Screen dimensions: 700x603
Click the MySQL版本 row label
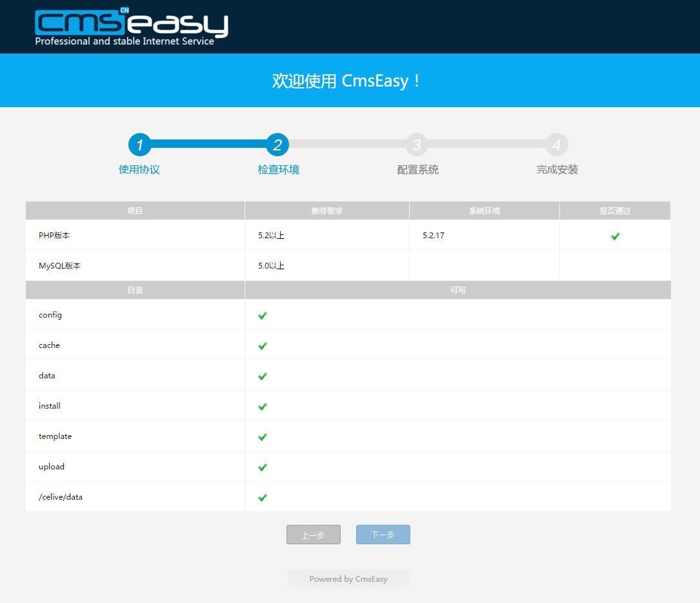tap(59, 266)
